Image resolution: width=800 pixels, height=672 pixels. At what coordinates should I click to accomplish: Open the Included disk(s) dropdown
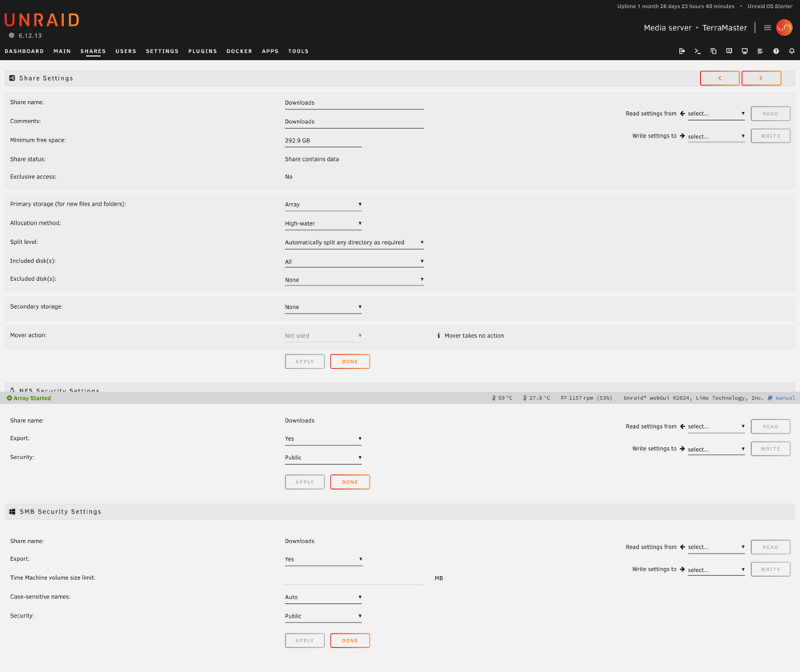pyautogui.click(x=354, y=262)
